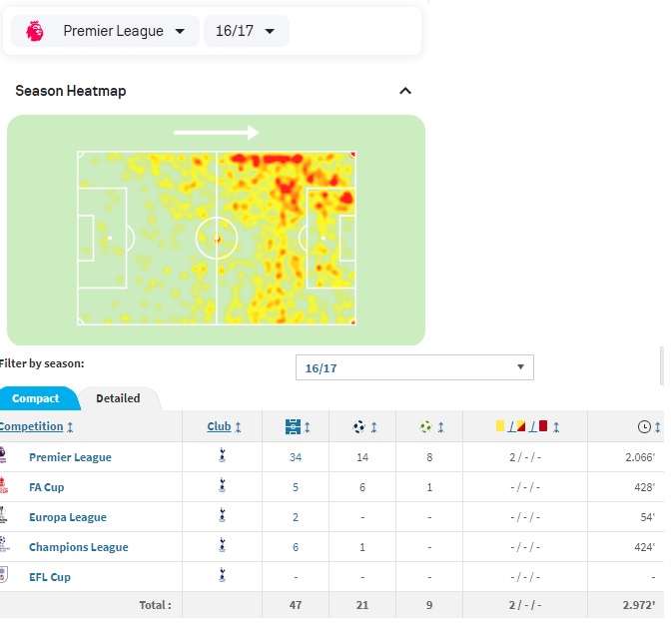Click Premier League logo in top selector

(35, 31)
